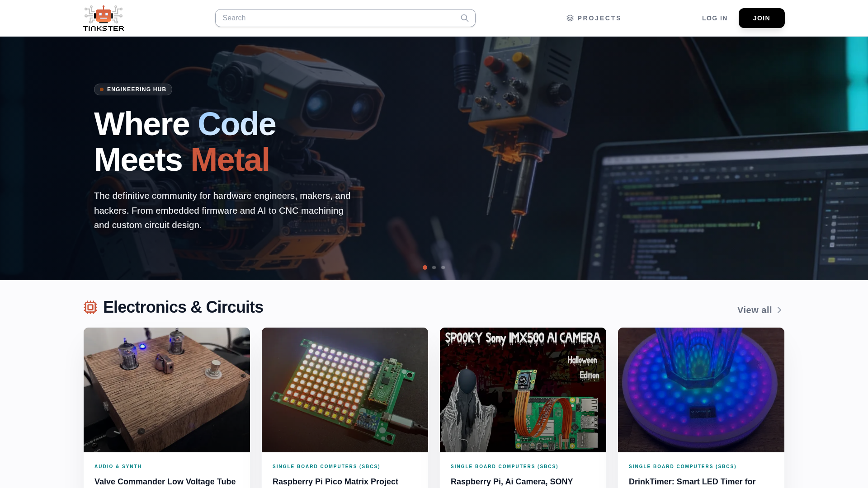Open the Spooky Sony IMX500 camera thumbnail
The height and width of the screenshot is (488, 868).
(x=523, y=390)
